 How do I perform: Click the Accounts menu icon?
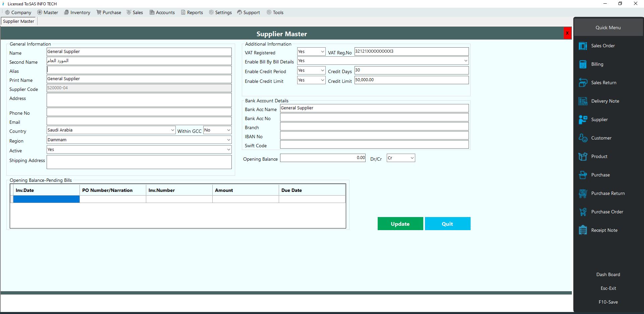tap(152, 12)
